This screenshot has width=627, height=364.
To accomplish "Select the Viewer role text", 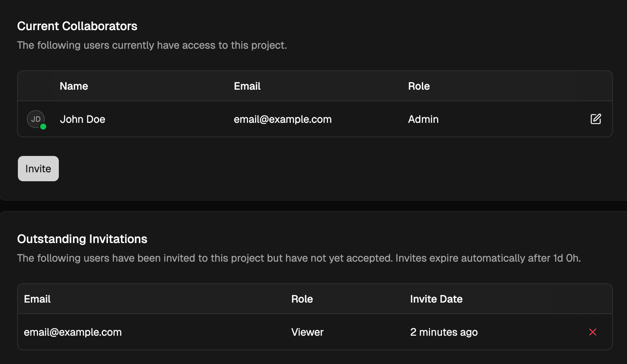I will point(307,332).
